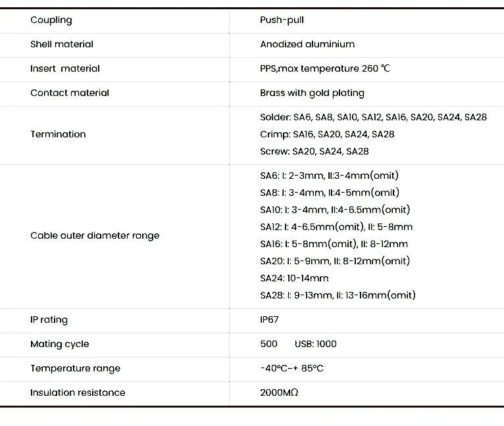Screen dimensions: 504x426
Task: Select the Screw termination line
Action: coord(315,151)
